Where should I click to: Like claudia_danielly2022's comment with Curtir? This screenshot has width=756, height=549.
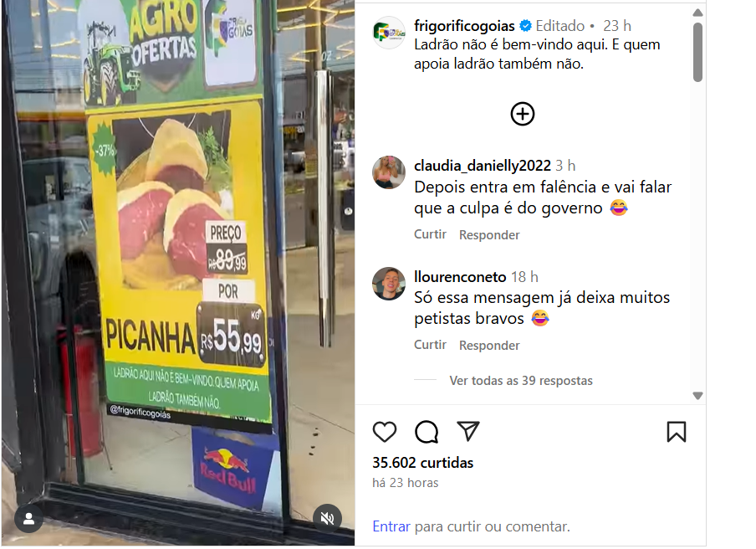[x=430, y=234]
